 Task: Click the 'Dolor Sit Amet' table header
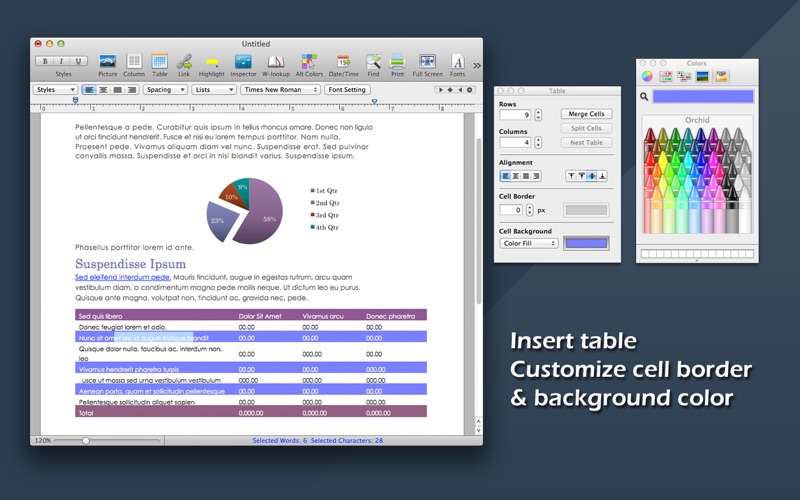[260, 316]
